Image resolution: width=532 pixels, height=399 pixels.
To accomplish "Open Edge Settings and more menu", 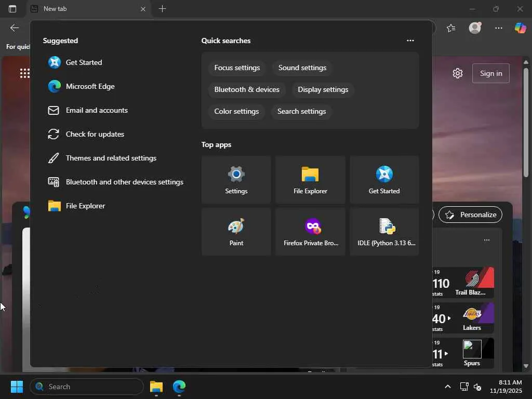I will pos(498,28).
